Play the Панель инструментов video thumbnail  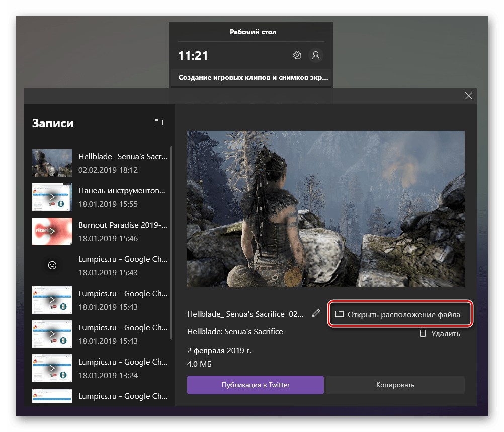tap(52, 197)
